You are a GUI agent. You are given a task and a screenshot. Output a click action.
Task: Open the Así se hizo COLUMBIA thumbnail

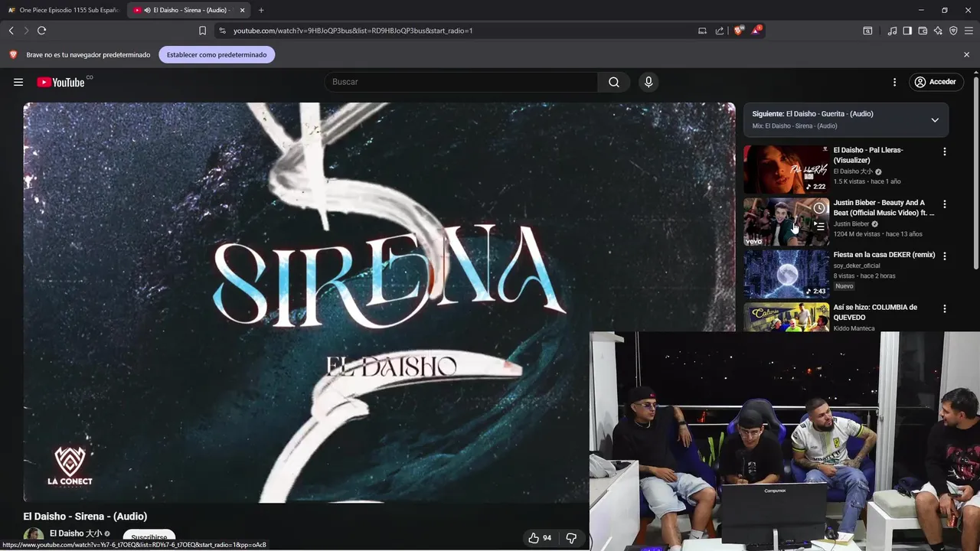pos(786,317)
